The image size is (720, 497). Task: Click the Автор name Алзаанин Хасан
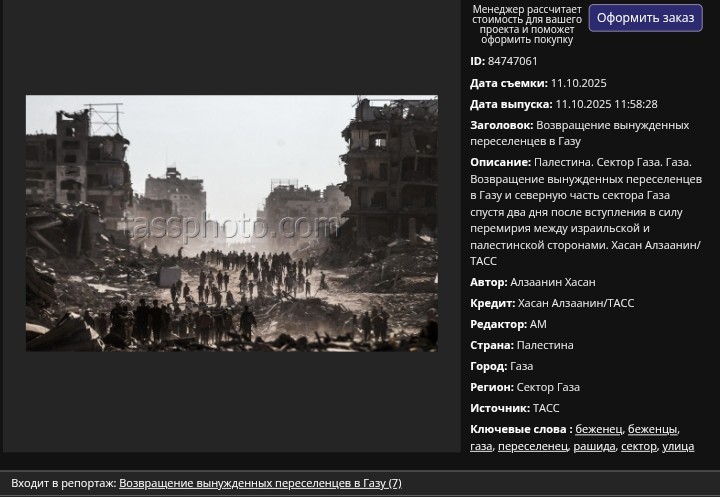(552, 282)
